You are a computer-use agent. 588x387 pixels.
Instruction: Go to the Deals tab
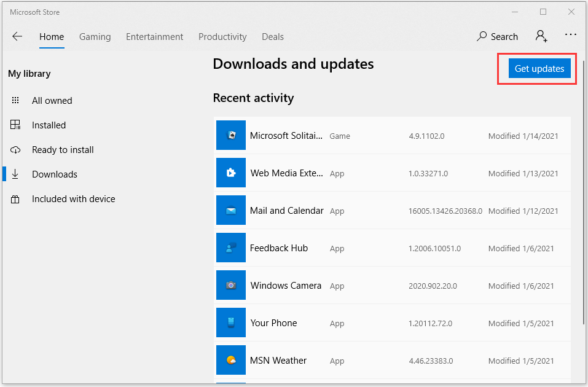pos(272,37)
